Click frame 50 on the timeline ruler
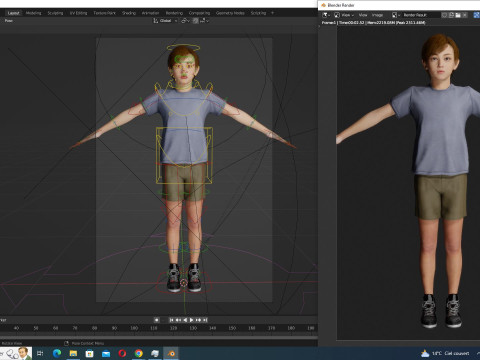Viewport: 480px width, 360px height. [x=36, y=328]
